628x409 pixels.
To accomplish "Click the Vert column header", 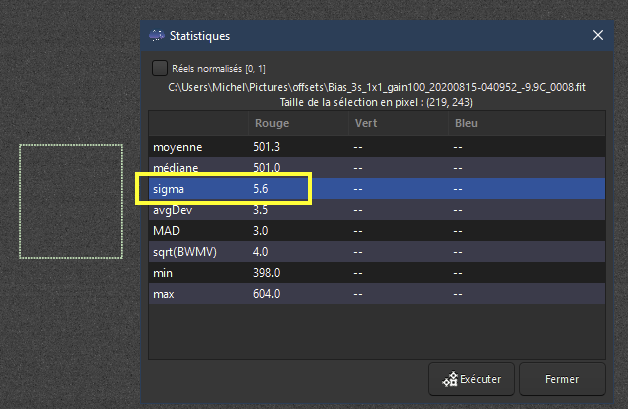I will click(x=366, y=124).
